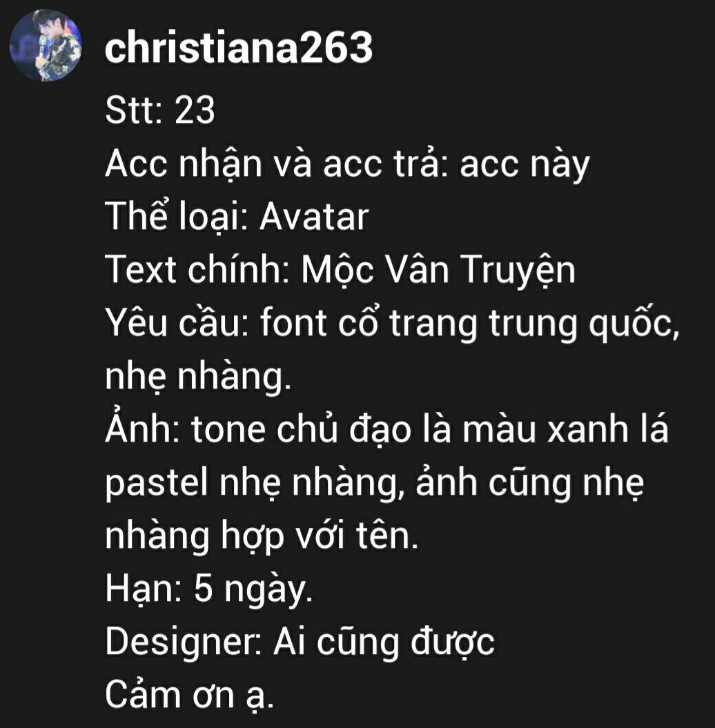Screen dimensions: 715x728
Task: Select the "Text chính" label
Action: (198, 269)
